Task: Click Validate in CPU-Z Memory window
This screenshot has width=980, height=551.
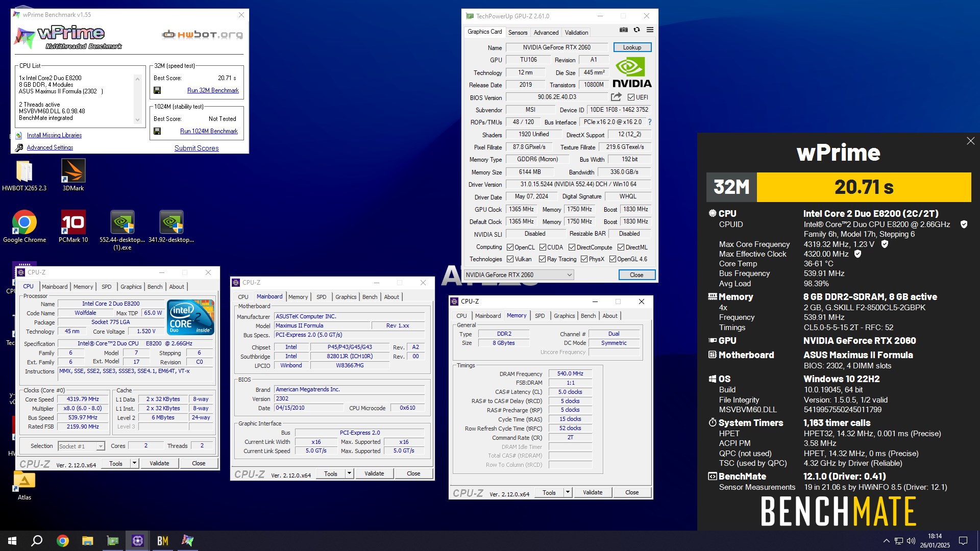Action: pos(593,492)
